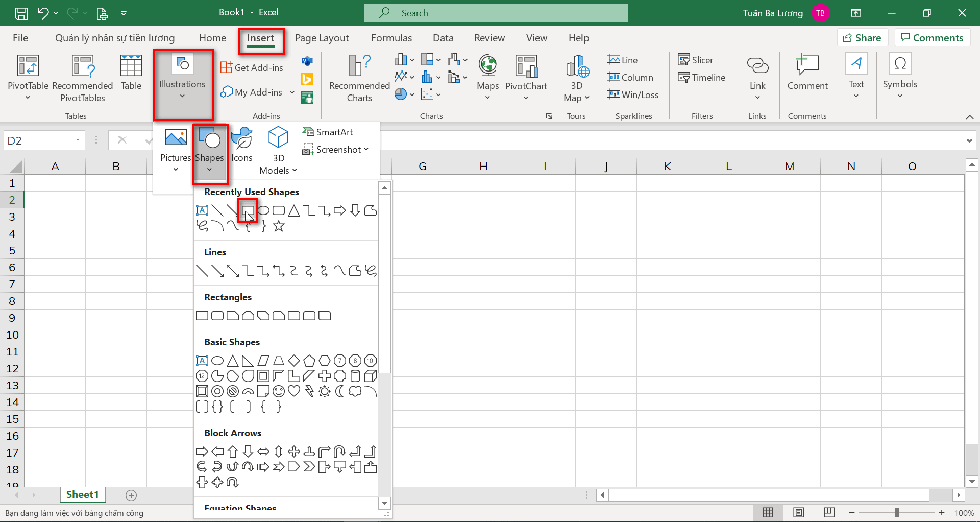This screenshot has height=522, width=980.
Task: Insert a Slicer filter
Action: point(695,60)
